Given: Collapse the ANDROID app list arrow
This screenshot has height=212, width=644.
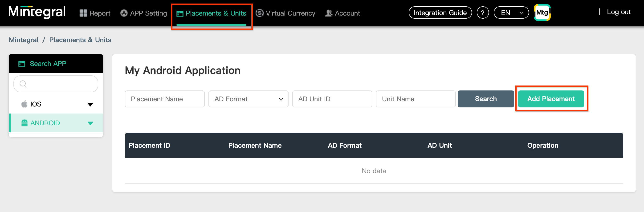Looking at the screenshot, I should [x=90, y=123].
